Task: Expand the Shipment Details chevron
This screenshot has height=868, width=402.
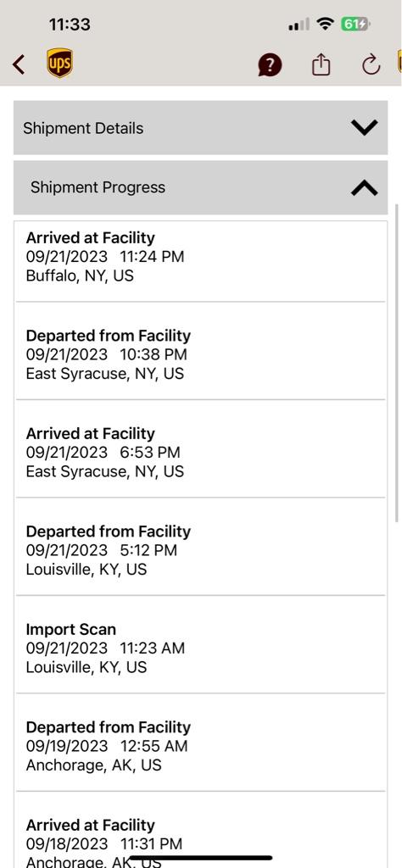Action: (x=365, y=128)
